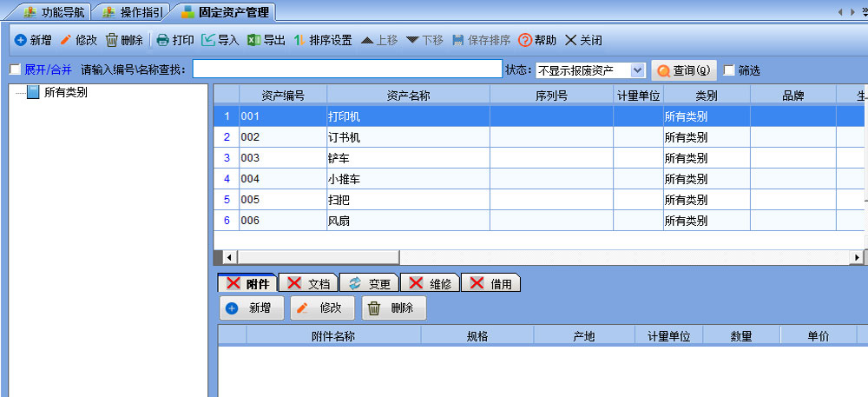Image resolution: width=868 pixels, height=397 pixels.
Task: Click the 删除 trash icon in top toolbar
Action: (112, 40)
